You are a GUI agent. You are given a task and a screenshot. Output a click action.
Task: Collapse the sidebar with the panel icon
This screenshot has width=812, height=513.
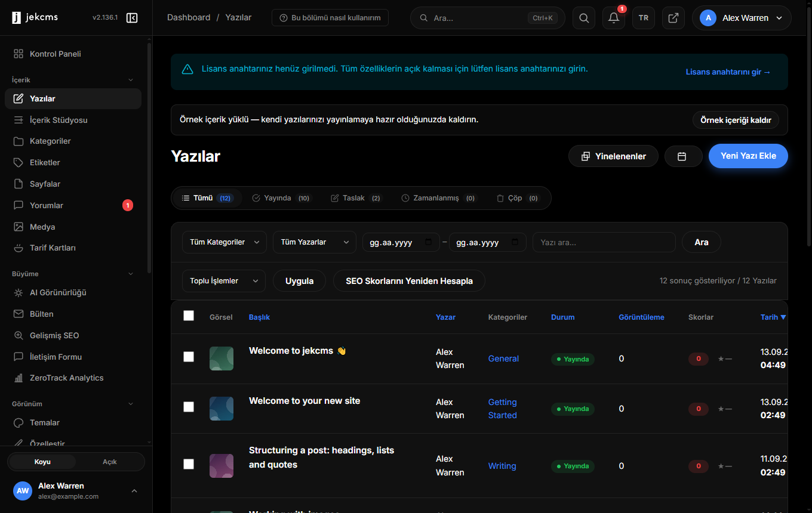(x=132, y=18)
